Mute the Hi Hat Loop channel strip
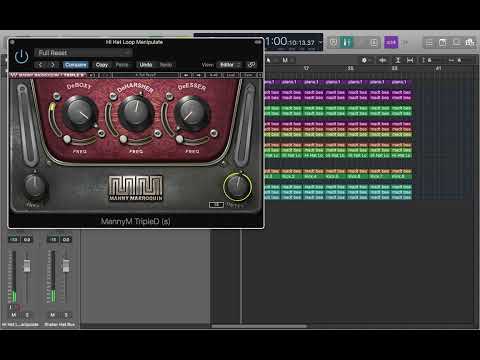The image size is (480, 360). tap(14, 315)
